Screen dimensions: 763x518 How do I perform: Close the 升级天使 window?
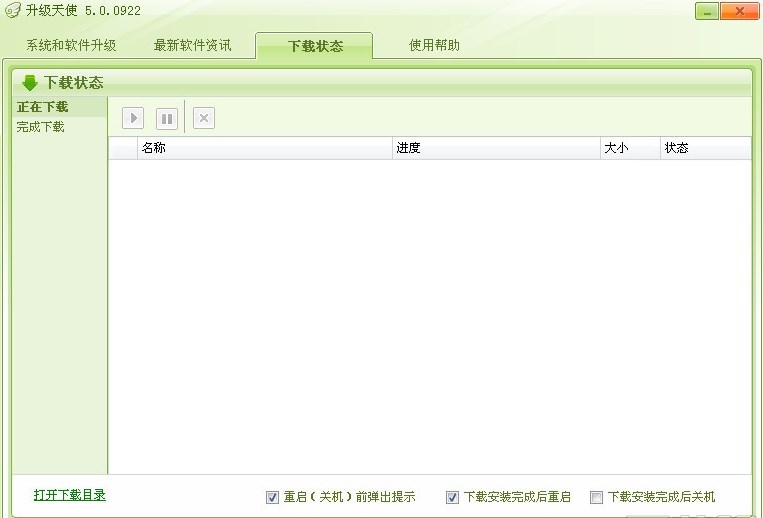tap(740, 11)
